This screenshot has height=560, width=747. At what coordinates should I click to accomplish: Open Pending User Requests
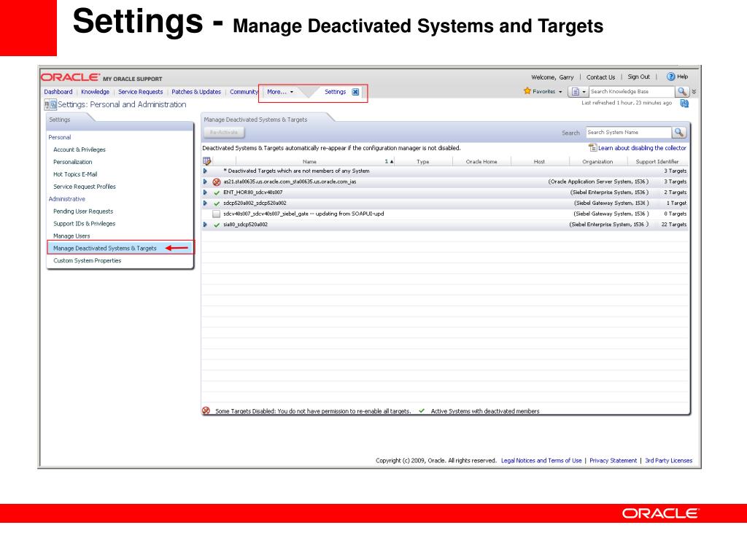point(83,211)
